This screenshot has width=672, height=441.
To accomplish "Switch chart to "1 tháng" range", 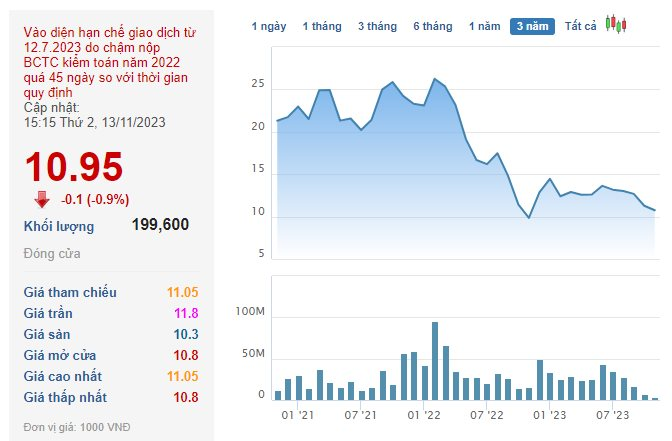I will pos(322,26).
